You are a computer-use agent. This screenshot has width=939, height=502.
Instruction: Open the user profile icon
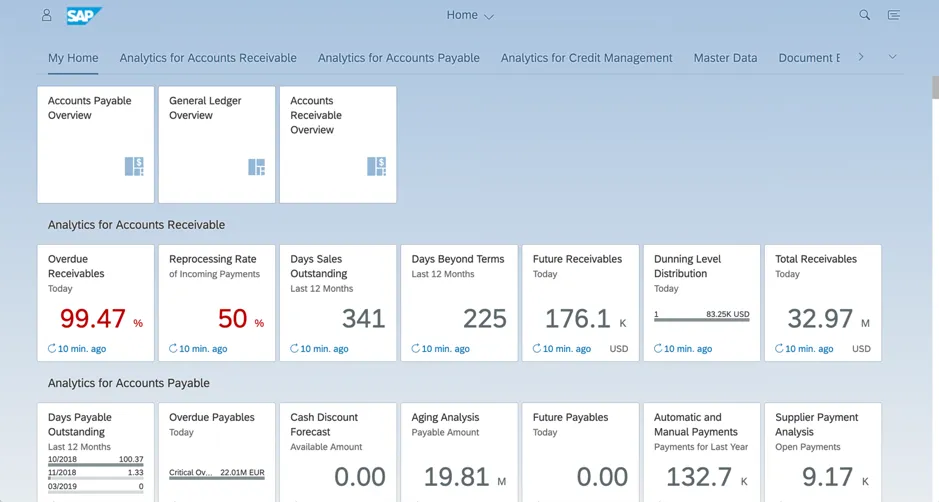(46, 15)
